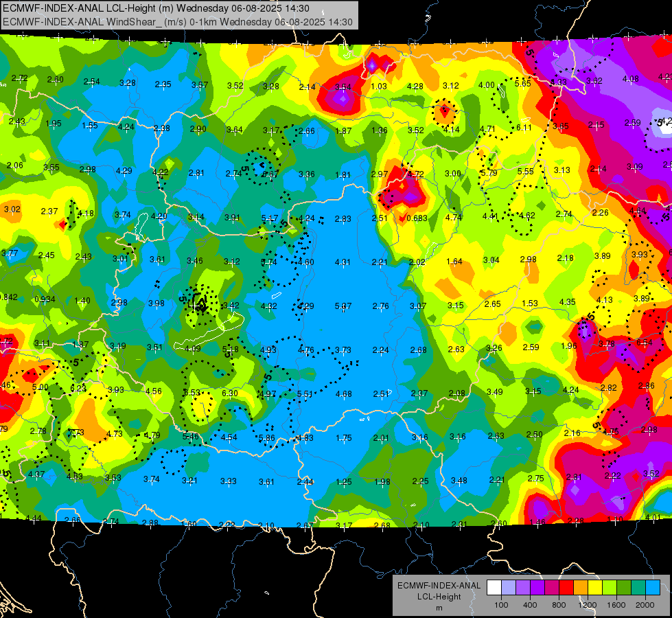Click the wind shear value 5.17
This screenshot has width=672, height=618.
(270, 218)
